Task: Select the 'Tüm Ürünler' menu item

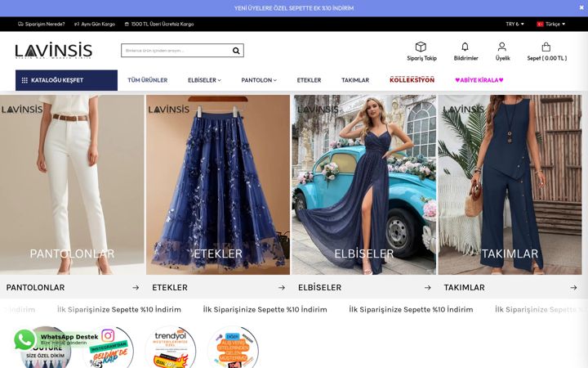Action: click(x=147, y=80)
